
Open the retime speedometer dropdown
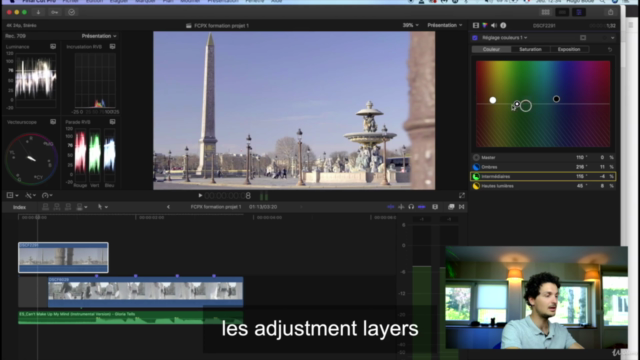[x=47, y=196]
